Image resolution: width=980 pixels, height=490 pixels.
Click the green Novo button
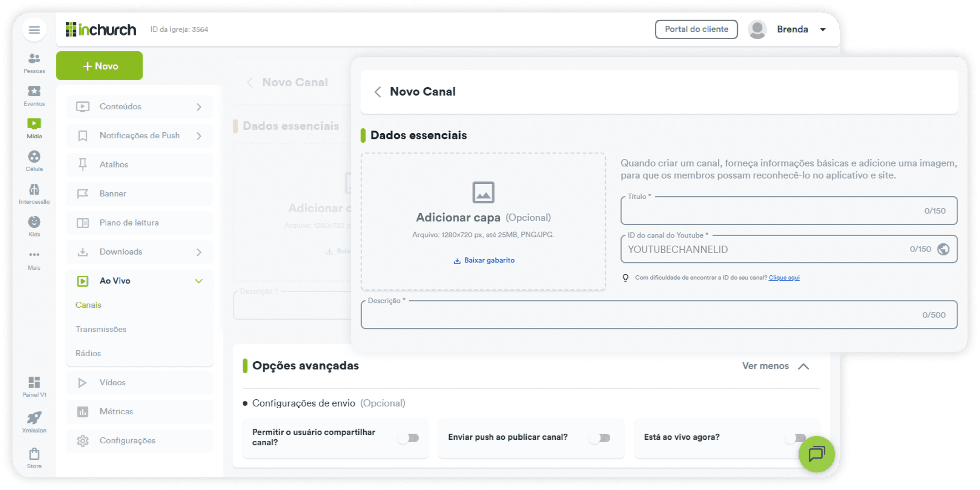coord(99,66)
